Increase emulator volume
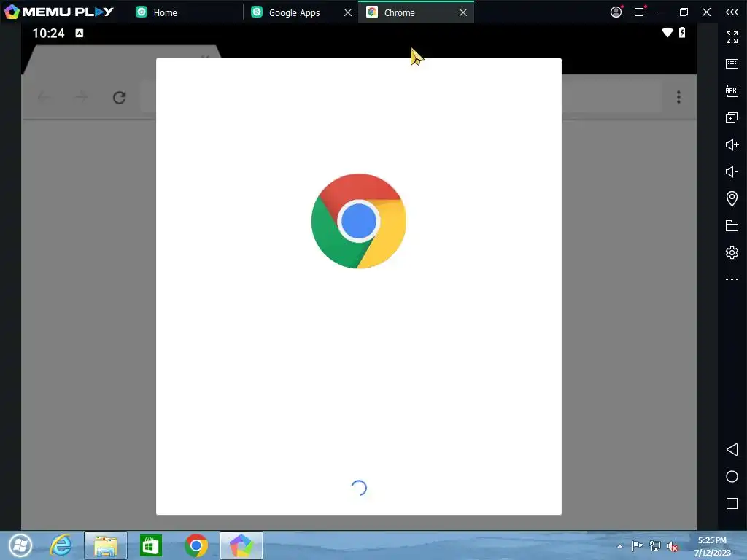 (732, 145)
